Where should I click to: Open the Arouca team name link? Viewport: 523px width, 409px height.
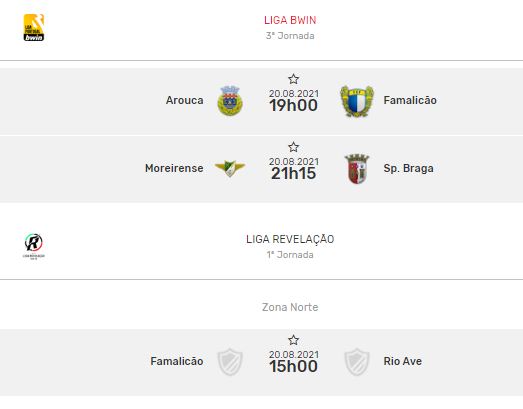(184, 100)
